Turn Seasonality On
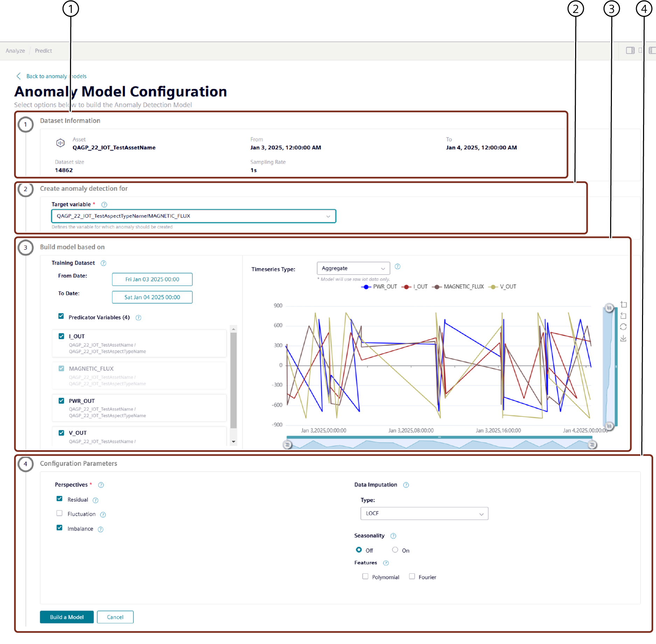This screenshot has height=644, width=656. pos(395,550)
